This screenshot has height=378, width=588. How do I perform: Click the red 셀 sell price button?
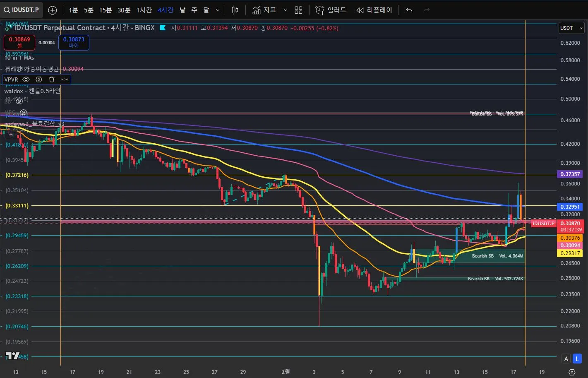[x=19, y=42]
